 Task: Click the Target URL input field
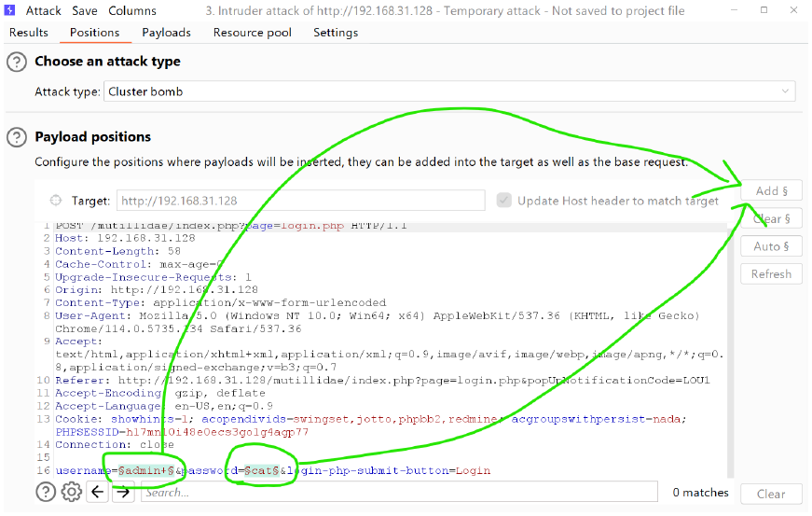[301, 200]
